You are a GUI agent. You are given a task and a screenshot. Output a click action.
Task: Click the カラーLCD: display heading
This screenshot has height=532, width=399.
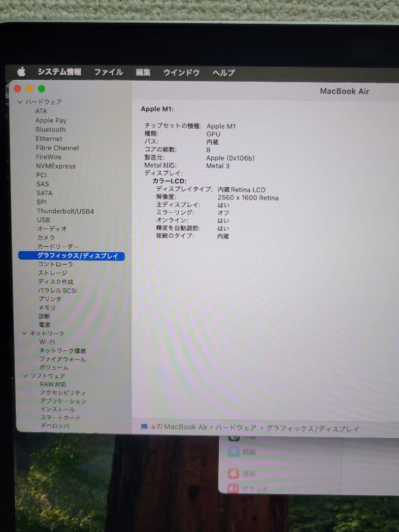pos(169,181)
